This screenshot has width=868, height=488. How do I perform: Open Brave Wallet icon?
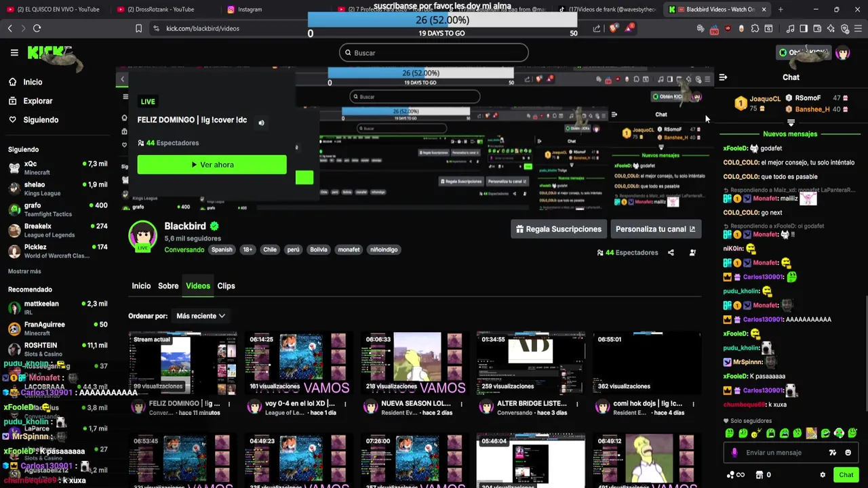pyautogui.click(x=817, y=28)
